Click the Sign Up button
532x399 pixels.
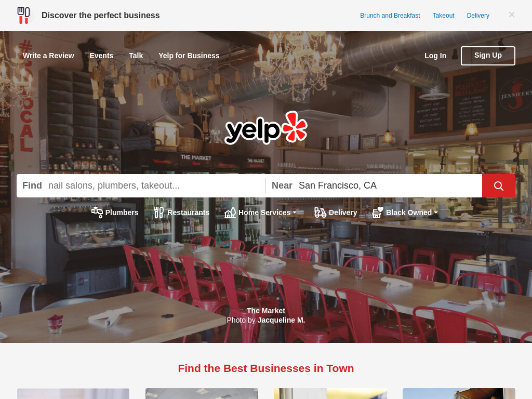click(x=488, y=56)
